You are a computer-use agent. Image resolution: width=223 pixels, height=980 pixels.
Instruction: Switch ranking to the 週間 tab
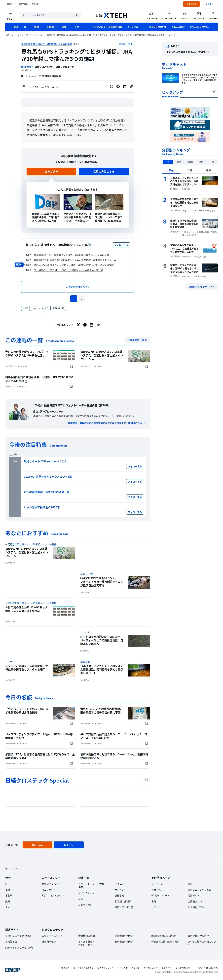tap(208, 170)
